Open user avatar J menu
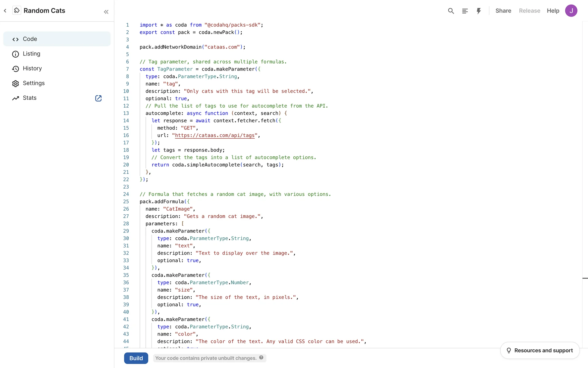Image resolution: width=588 pixels, height=368 pixels. tap(571, 11)
